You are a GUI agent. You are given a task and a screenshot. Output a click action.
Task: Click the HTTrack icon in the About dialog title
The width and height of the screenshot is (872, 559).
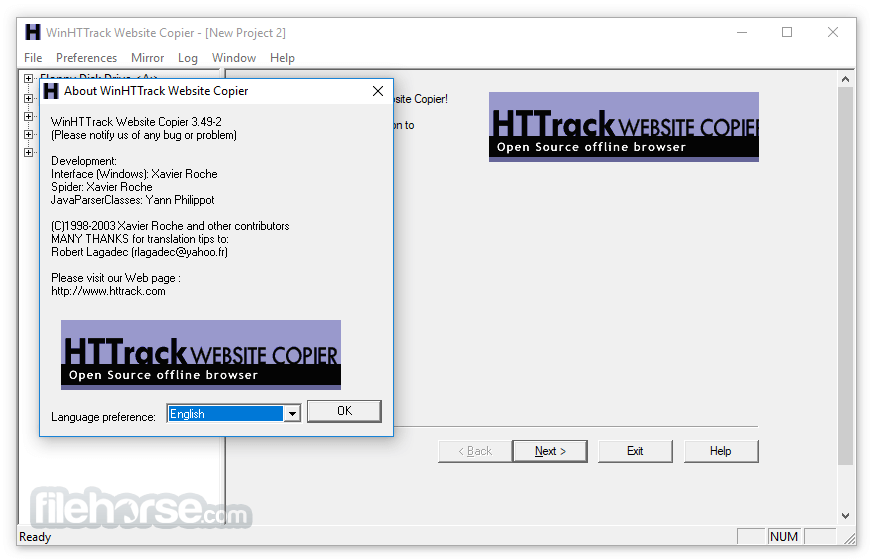click(x=51, y=91)
